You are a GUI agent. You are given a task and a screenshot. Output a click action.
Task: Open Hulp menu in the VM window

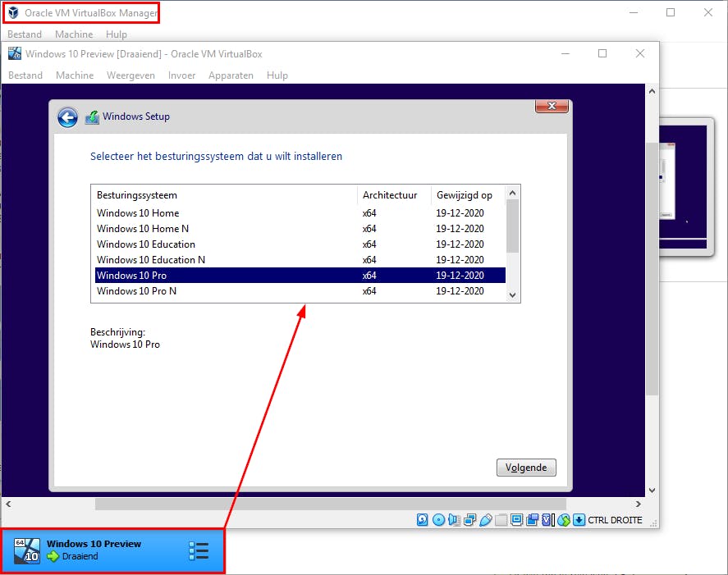(277, 75)
